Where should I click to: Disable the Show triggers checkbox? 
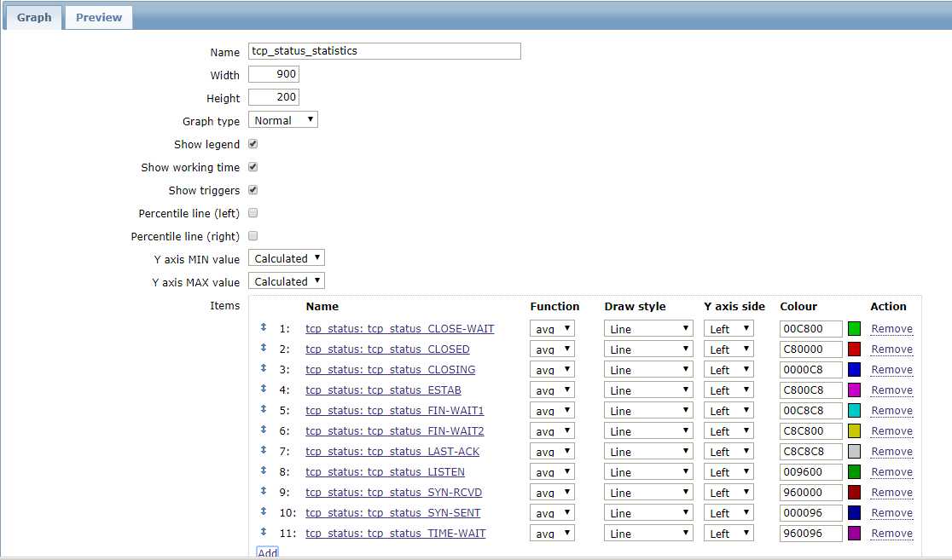(253, 190)
